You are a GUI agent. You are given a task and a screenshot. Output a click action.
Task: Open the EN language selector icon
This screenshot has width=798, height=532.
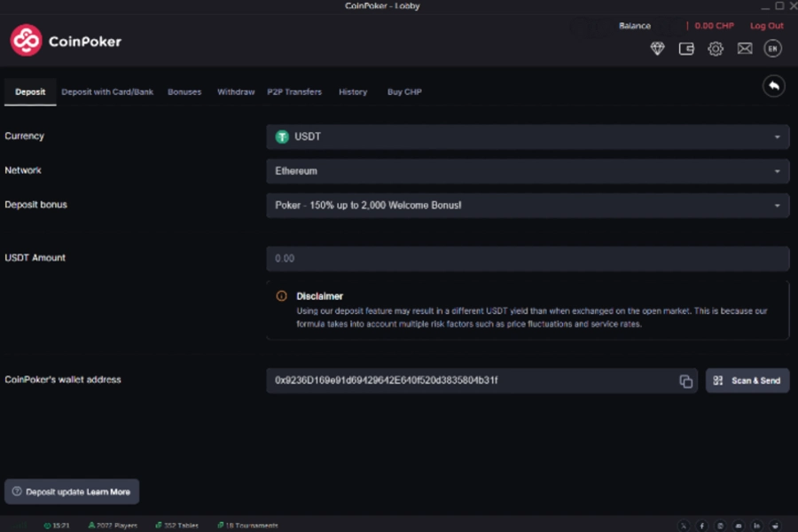click(x=772, y=48)
